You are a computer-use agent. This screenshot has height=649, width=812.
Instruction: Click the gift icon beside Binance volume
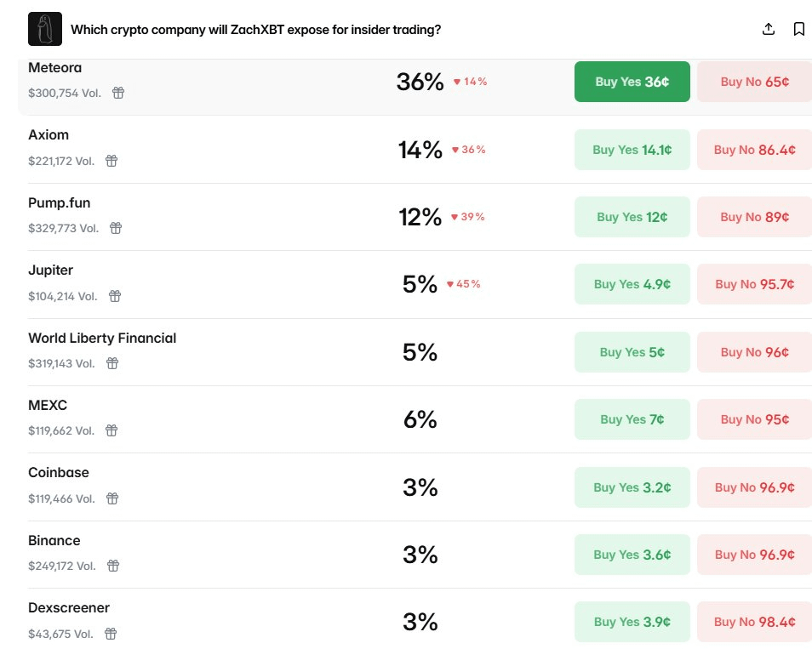113,566
